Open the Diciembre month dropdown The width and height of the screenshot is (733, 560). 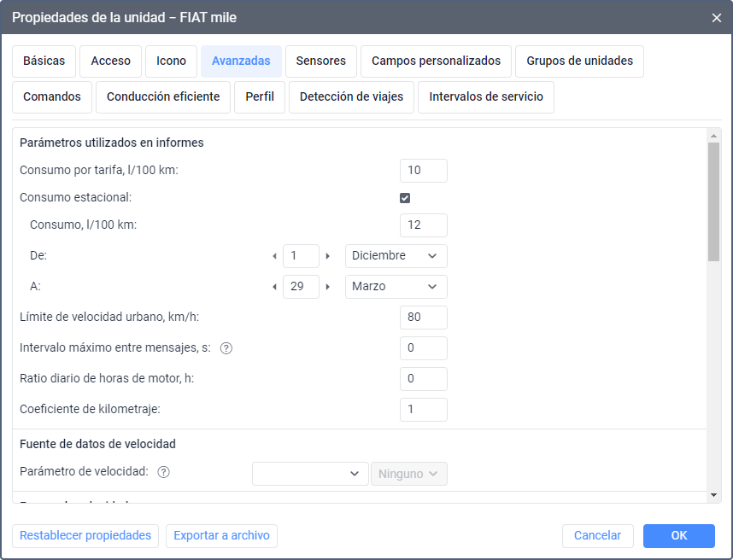[x=396, y=256]
